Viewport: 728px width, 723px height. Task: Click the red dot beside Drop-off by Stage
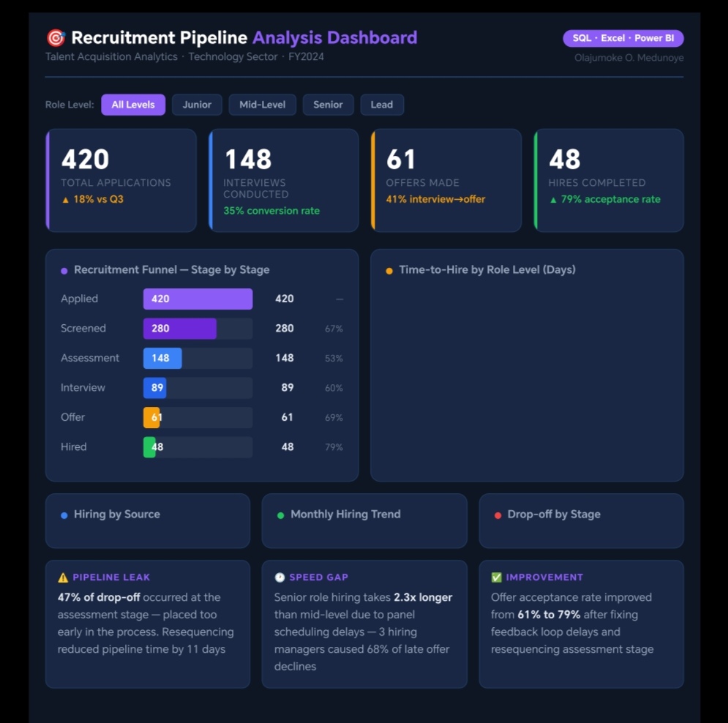tap(498, 515)
